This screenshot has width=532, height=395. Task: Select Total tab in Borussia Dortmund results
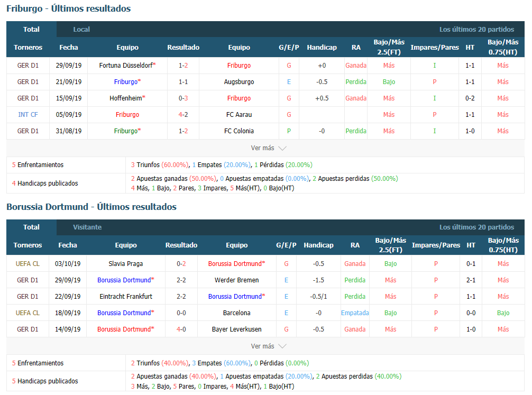[x=31, y=227]
